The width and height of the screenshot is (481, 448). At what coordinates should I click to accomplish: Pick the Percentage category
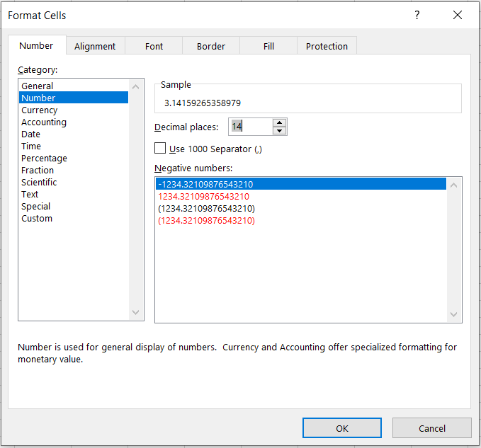(x=44, y=159)
